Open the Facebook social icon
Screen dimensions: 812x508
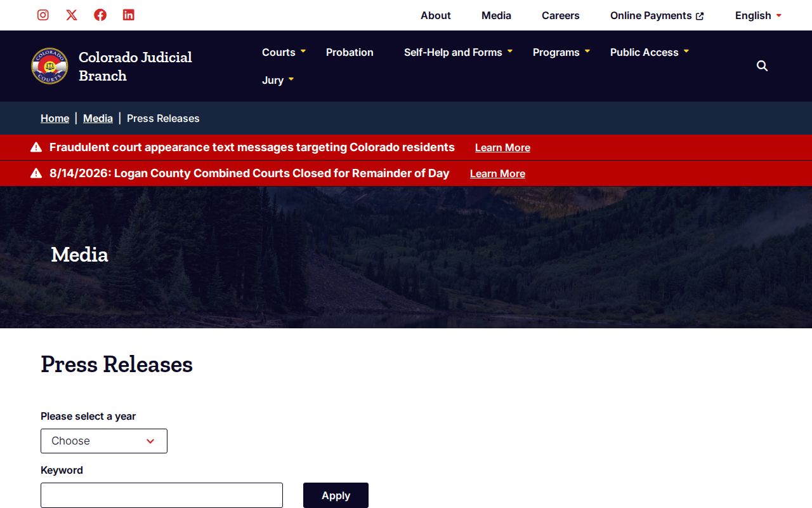[100, 15]
